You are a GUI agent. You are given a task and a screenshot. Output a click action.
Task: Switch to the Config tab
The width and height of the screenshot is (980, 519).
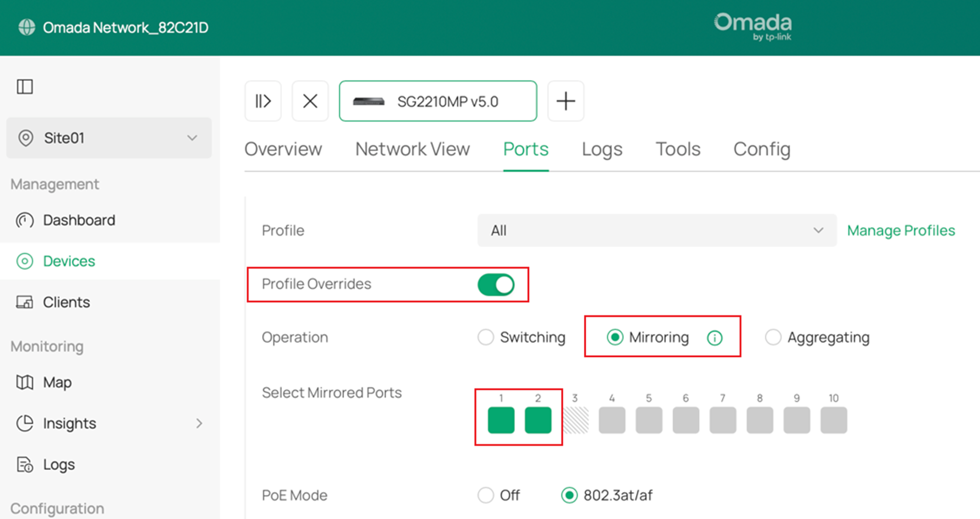tap(762, 149)
